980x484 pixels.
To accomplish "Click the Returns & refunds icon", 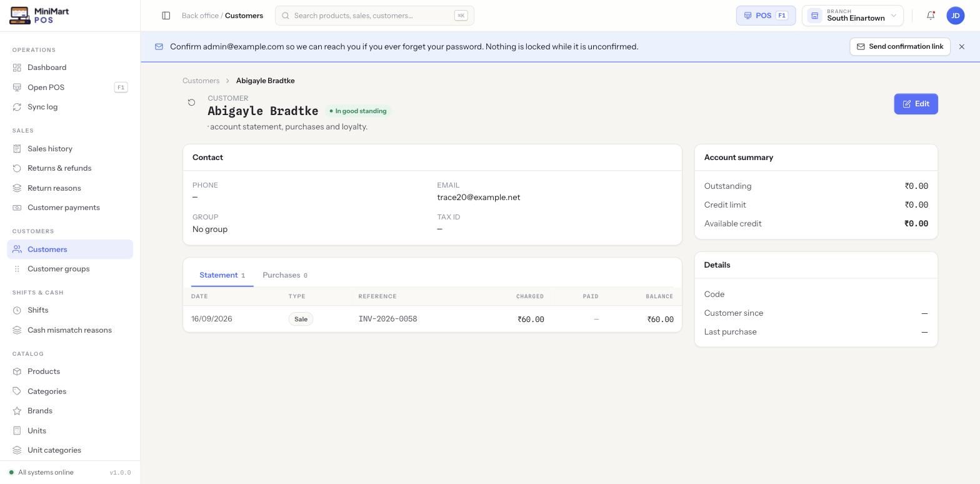I will click(17, 168).
